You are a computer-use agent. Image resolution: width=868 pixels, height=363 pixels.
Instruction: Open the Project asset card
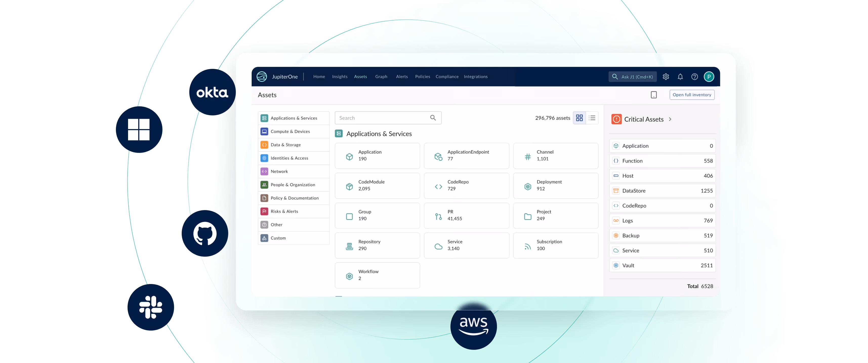pyautogui.click(x=556, y=215)
